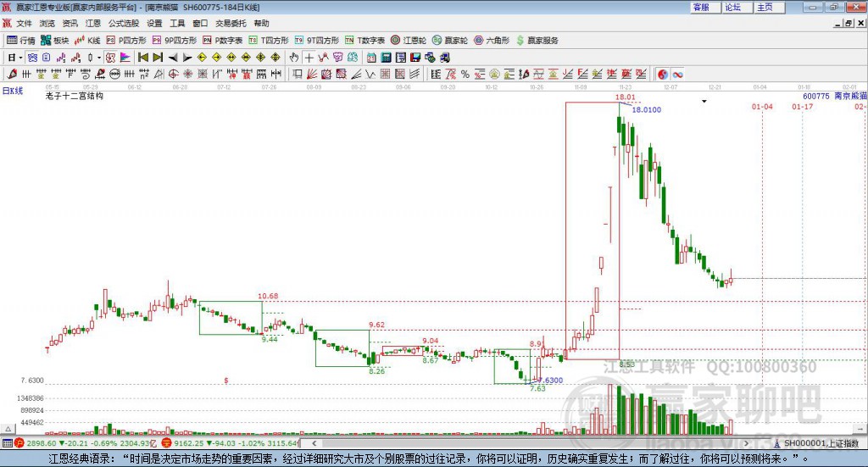Select the 01-04 date marker
868x467 pixels.
click(x=762, y=106)
